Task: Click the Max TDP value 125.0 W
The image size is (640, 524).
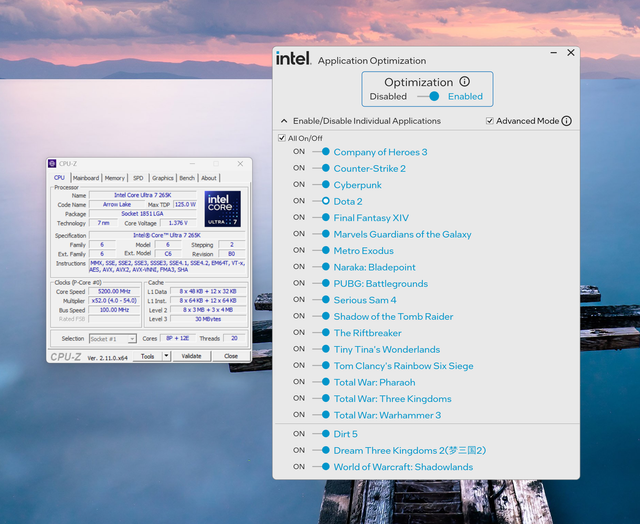Action: [x=185, y=204]
